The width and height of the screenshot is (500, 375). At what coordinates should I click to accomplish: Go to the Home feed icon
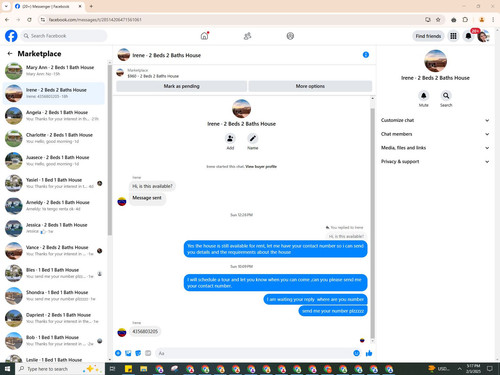coord(204,36)
